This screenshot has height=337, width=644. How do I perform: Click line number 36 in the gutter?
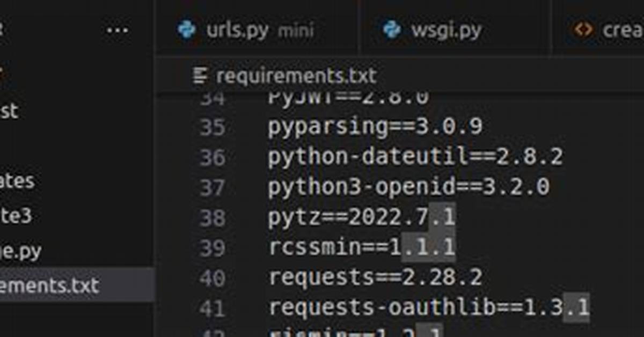(213, 157)
